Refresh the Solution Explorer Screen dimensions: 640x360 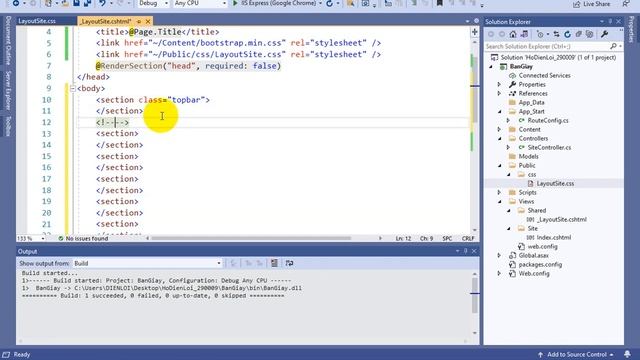tap(567, 34)
